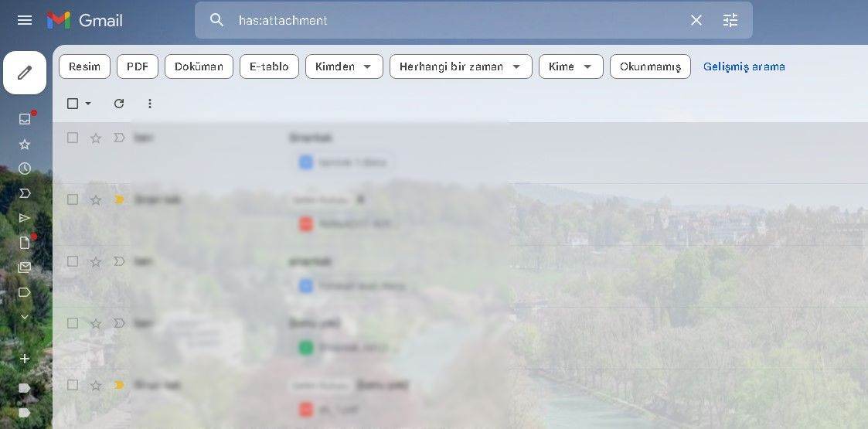The image size is (868, 429).
Task: Open Sent mail icon in sidebar
Action: pyautogui.click(x=25, y=218)
